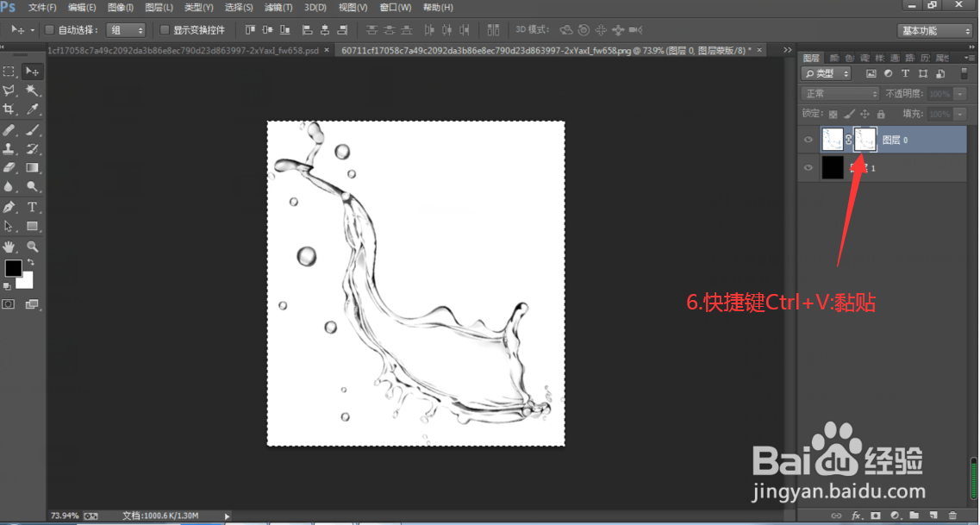980x525 pixels.
Task: Open the 滤镜(T) menu
Action: (x=278, y=8)
